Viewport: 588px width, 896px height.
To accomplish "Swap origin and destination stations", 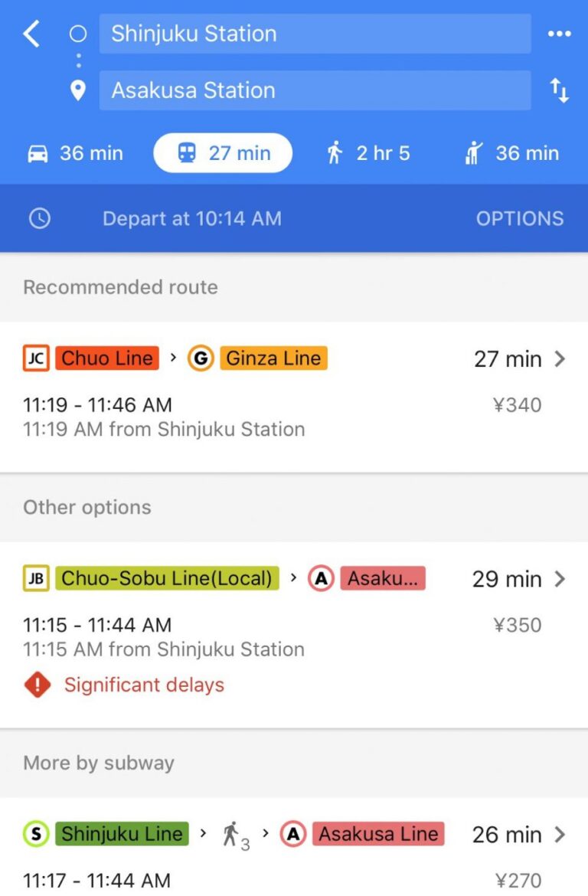I will [x=559, y=91].
